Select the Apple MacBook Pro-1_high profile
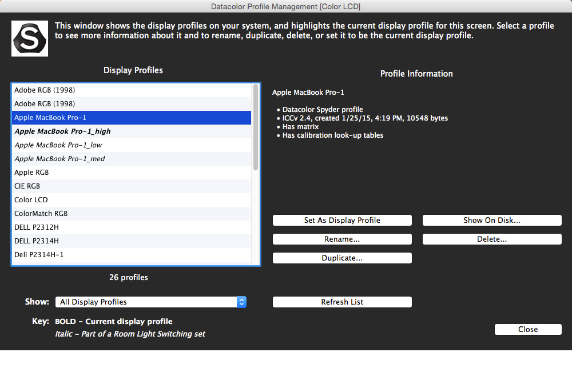 click(x=132, y=131)
